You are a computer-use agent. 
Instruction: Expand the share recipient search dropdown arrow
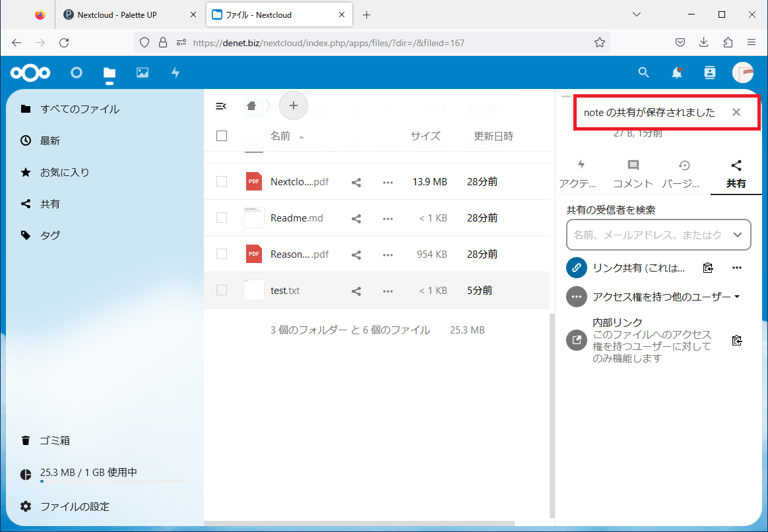pyautogui.click(x=737, y=235)
